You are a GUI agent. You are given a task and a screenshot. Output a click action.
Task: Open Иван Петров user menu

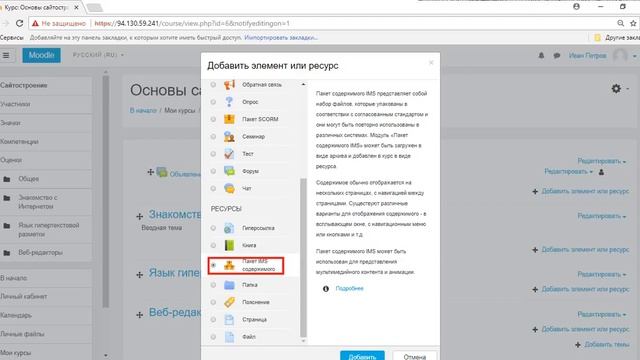pyautogui.click(x=602, y=56)
